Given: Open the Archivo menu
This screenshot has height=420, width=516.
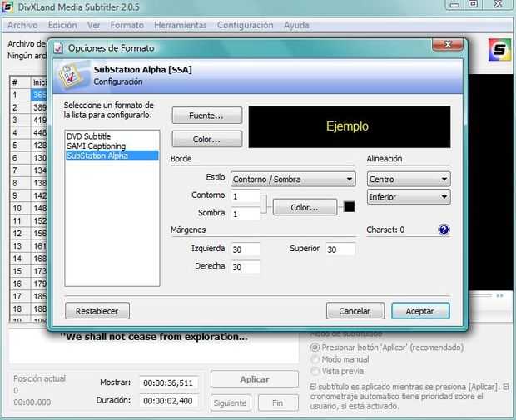Looking at the screenshot, I should coord(22,25).
